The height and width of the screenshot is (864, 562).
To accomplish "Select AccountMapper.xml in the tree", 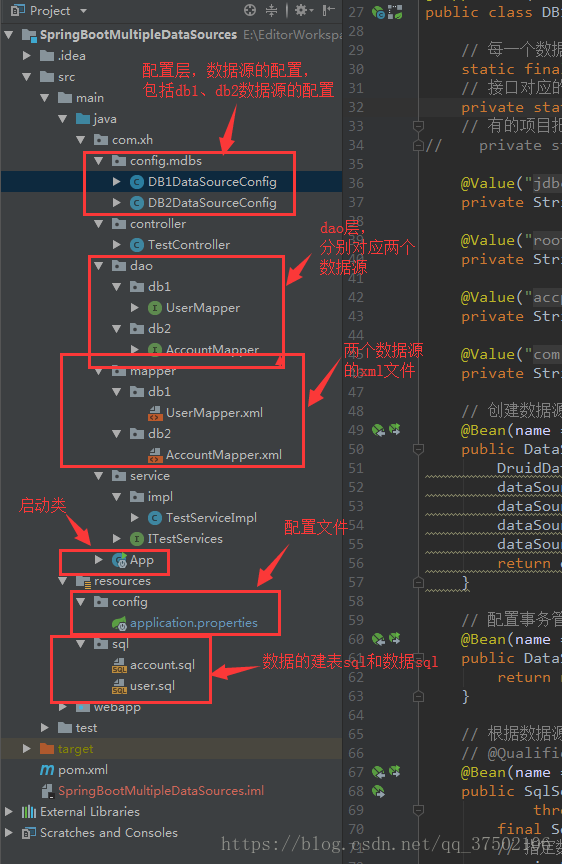I will [x=224, y=455].
